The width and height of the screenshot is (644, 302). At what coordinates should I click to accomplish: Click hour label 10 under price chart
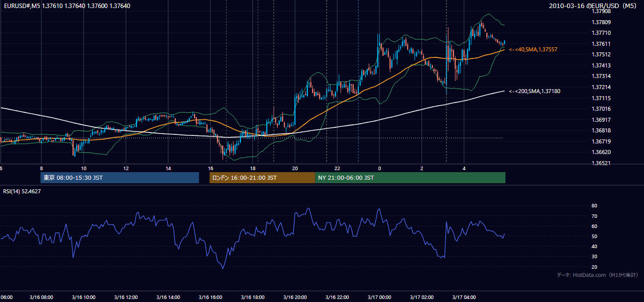(x=84, y=169)
